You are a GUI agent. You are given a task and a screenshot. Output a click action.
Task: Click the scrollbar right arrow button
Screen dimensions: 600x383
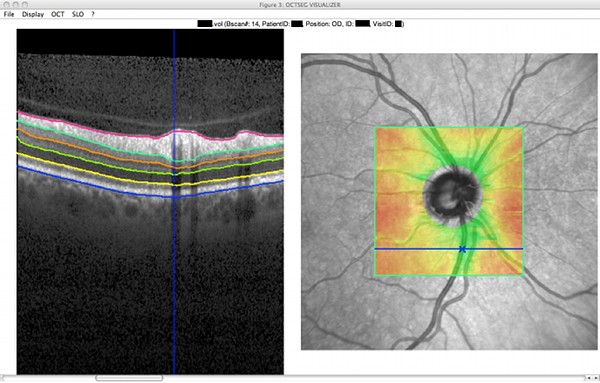(x=595, y=378)
